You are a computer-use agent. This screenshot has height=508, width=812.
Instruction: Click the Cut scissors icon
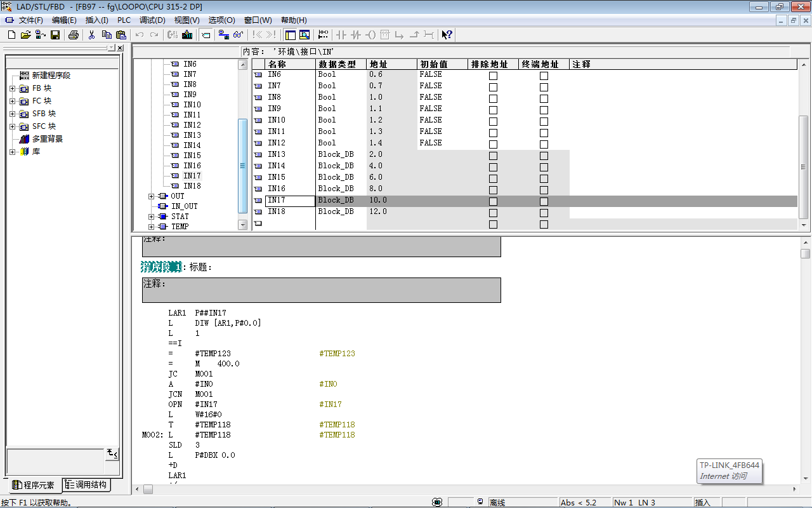[x=92, y=35]
